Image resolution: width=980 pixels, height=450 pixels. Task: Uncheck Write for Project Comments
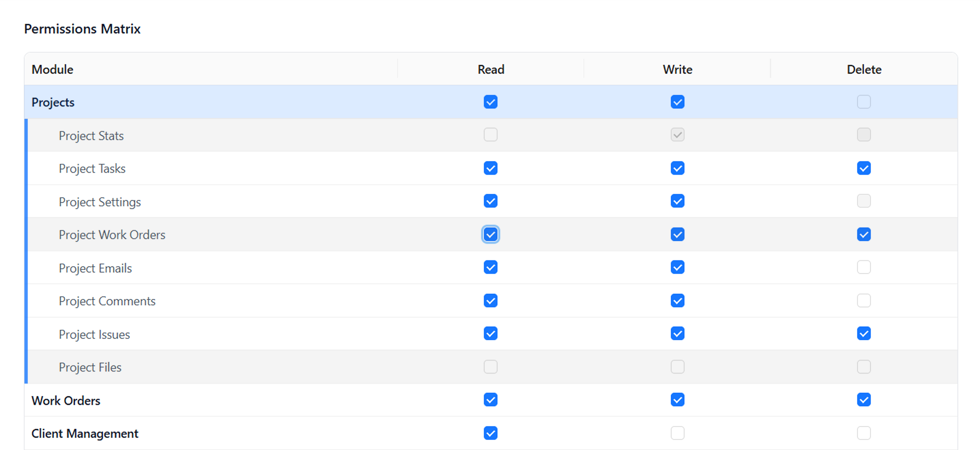tap(677, 300)
